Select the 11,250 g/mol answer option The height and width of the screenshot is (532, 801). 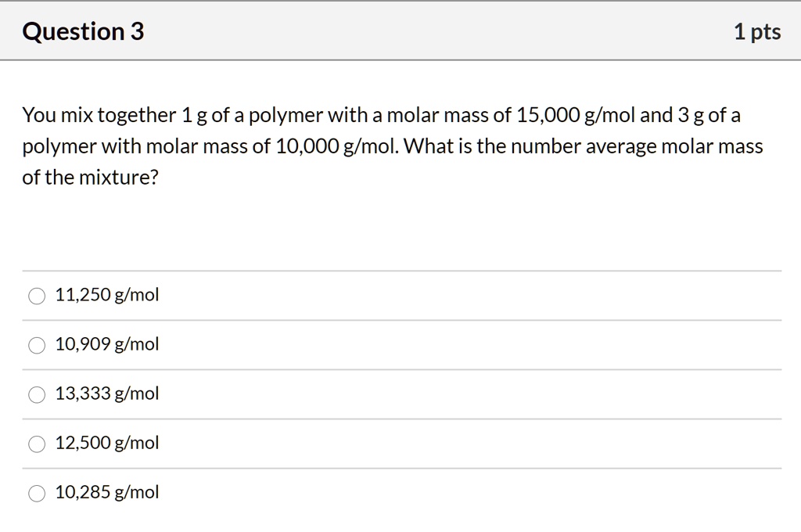pos(36,296)
